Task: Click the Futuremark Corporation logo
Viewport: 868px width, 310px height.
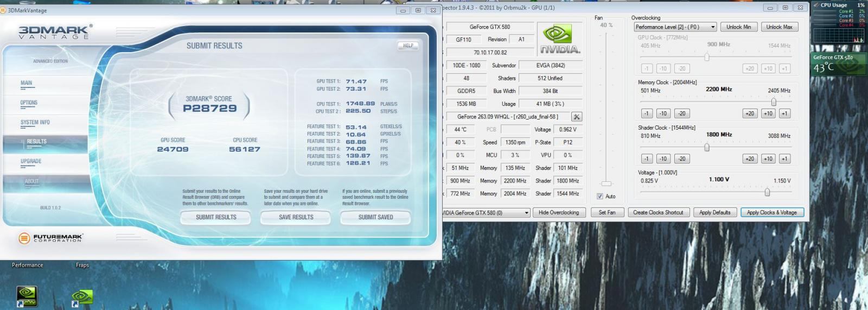Action: (50, 238)
